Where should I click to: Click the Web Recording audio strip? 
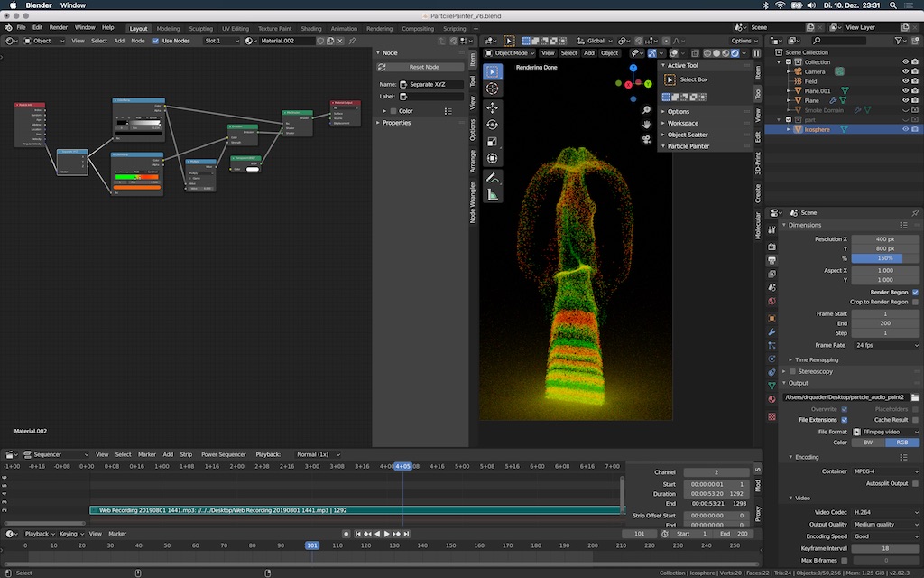[x=356, y=510]
